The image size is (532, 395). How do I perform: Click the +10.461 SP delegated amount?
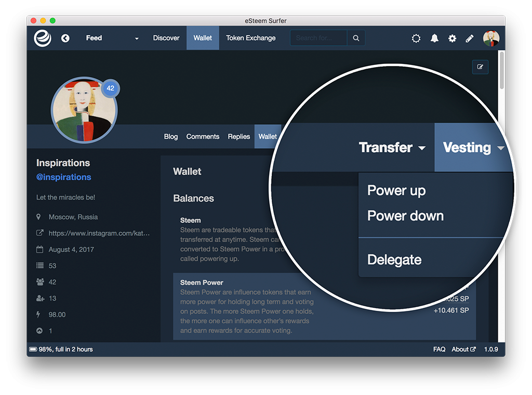point(451,310)
